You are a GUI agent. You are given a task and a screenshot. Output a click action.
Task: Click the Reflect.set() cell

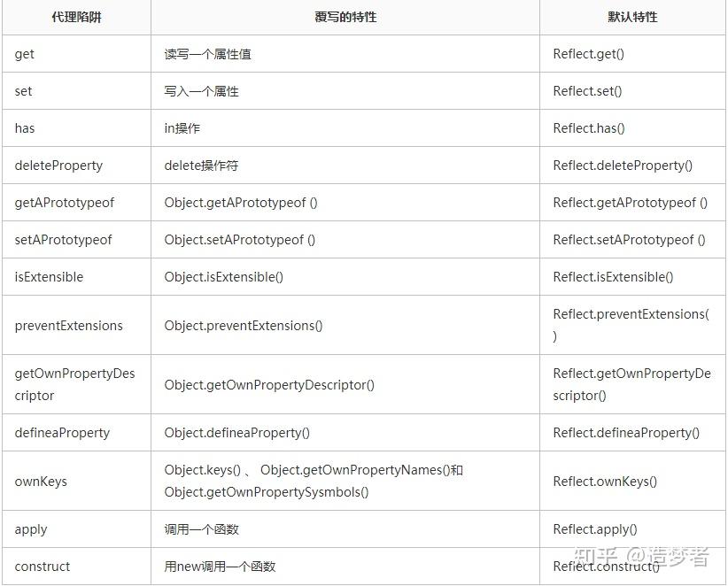[x=587, y=91]
